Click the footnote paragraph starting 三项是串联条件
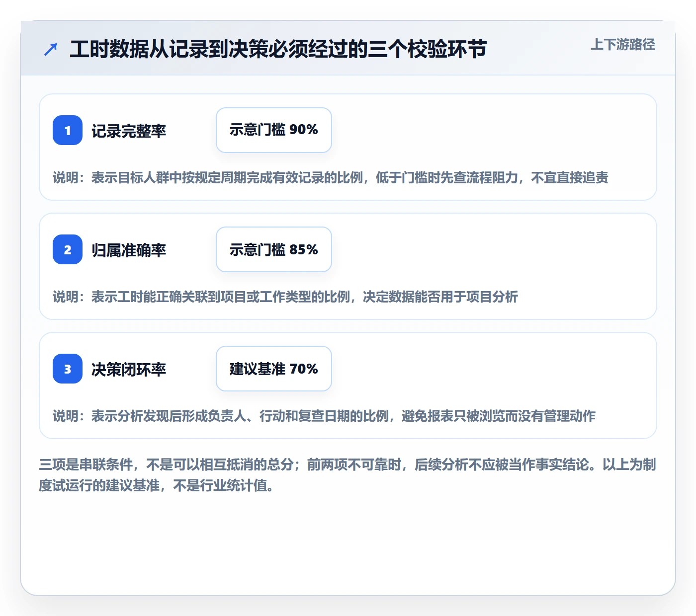696x616 pixels. coord(348,475)
